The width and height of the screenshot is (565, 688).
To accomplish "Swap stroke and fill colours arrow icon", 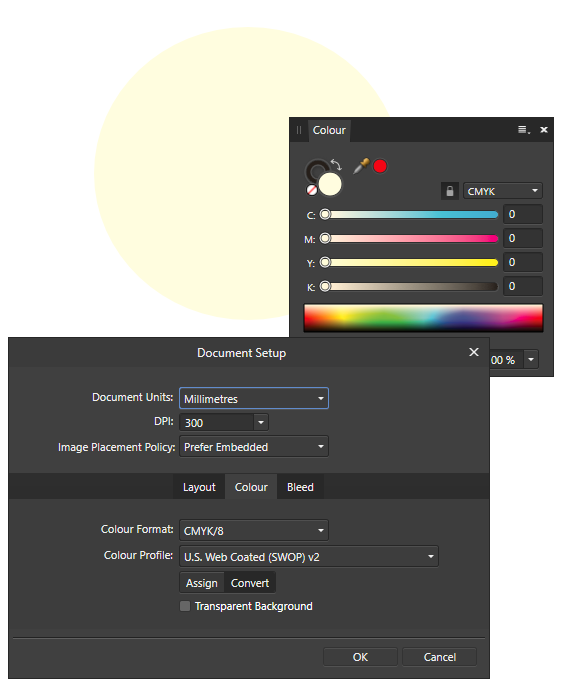I will click(336, 165).
